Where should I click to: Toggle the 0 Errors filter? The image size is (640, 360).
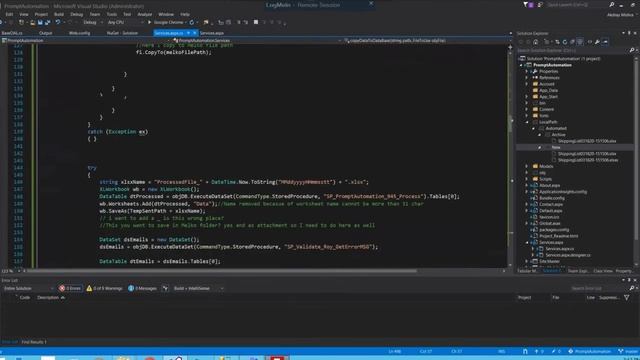tap(70, 289)
